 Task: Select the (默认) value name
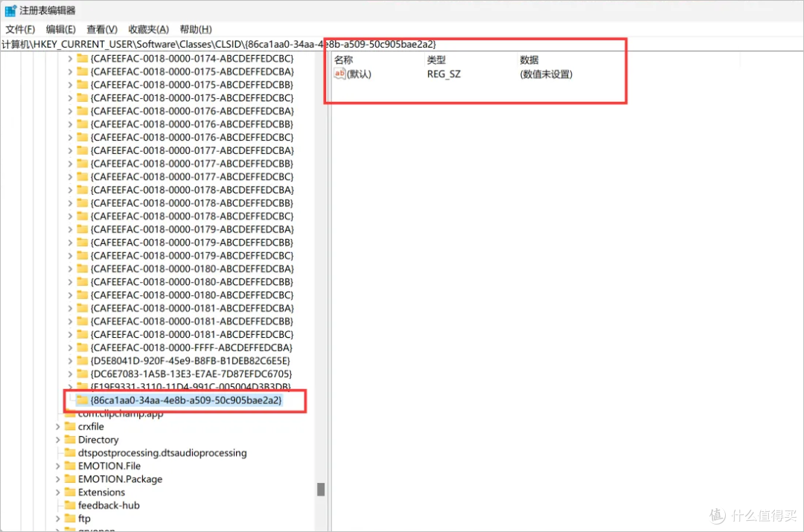(359, 74)
